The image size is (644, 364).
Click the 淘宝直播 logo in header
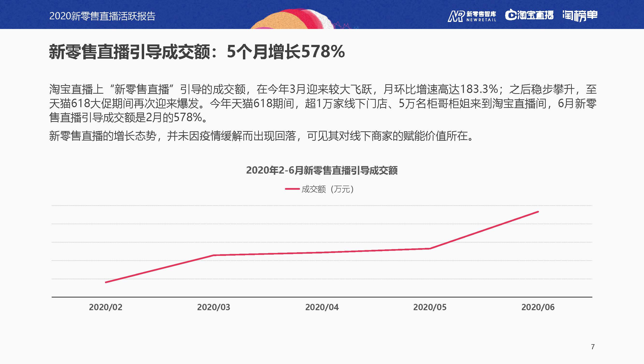pyautogui.click(x=529, y=15)
